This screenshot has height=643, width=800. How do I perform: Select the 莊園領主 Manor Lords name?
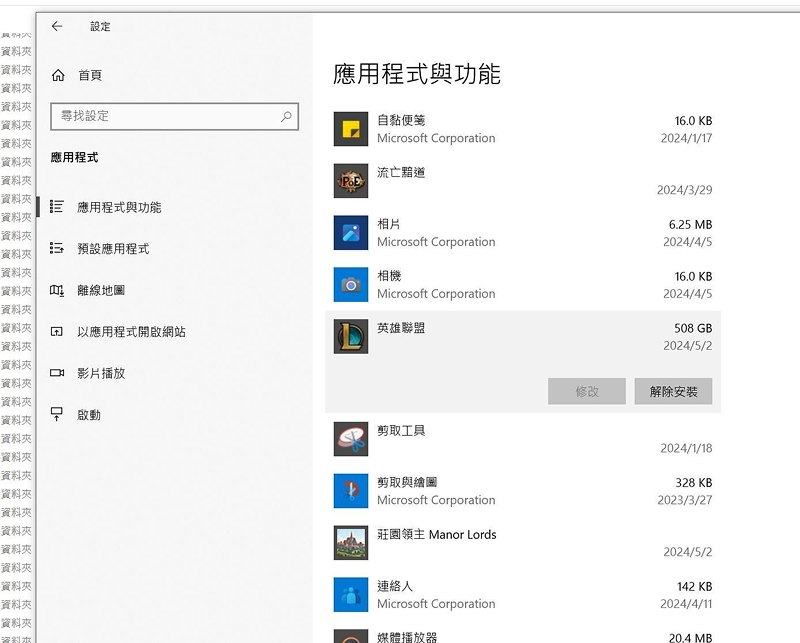[x=437, y=534]
